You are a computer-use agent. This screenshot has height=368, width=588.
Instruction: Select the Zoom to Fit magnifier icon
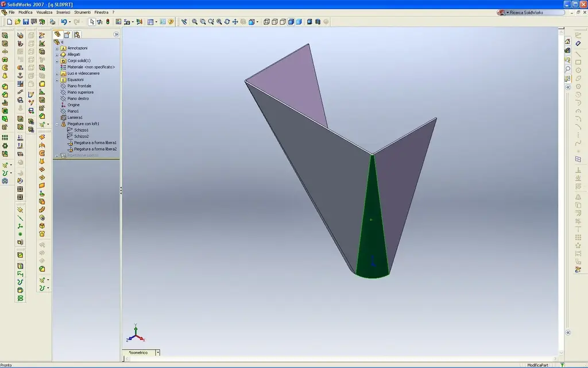coord(195,22)
